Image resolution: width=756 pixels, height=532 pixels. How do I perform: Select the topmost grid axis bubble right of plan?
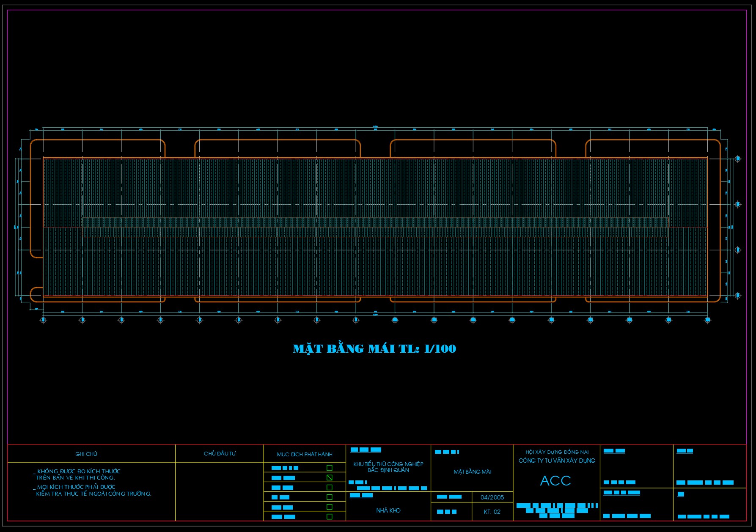pyautogui.click(x=738, y=159)
